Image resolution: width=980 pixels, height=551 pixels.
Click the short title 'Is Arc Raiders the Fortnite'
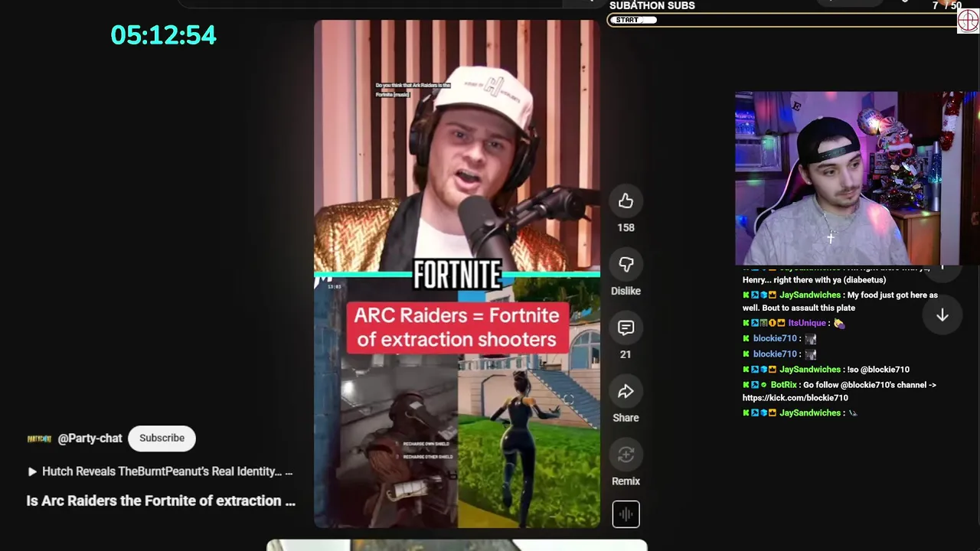[161, 500]
